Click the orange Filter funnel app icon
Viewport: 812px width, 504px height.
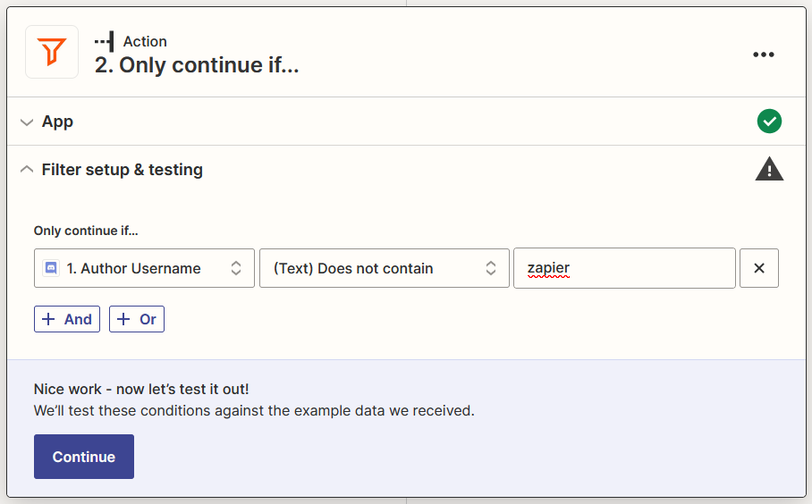coord(52,52)
